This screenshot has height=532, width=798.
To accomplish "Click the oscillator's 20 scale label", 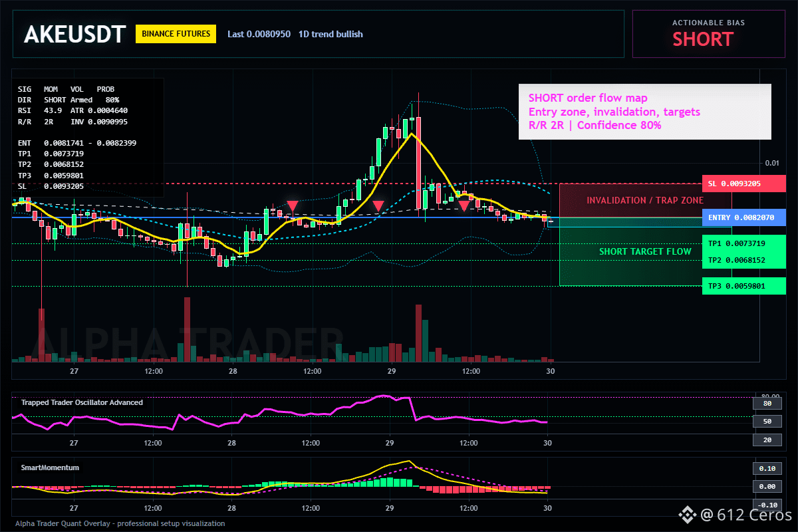I will tap(766, 440).
